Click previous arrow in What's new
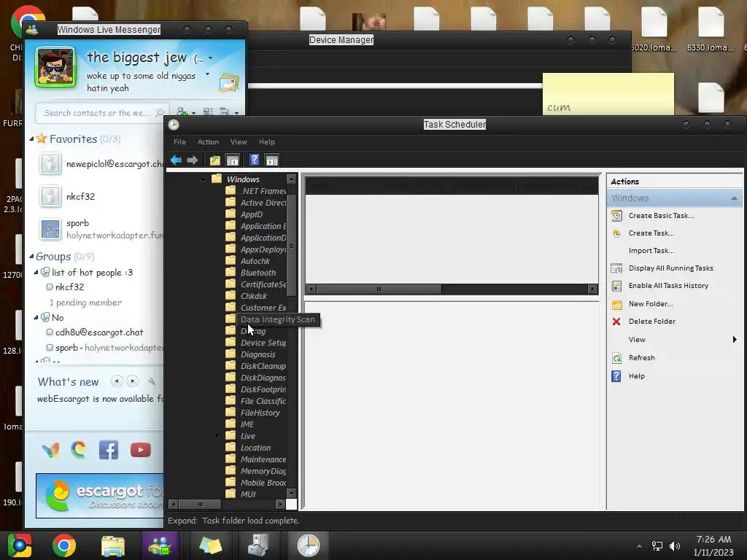Screen dimensions: 747x560 point(117,381)
